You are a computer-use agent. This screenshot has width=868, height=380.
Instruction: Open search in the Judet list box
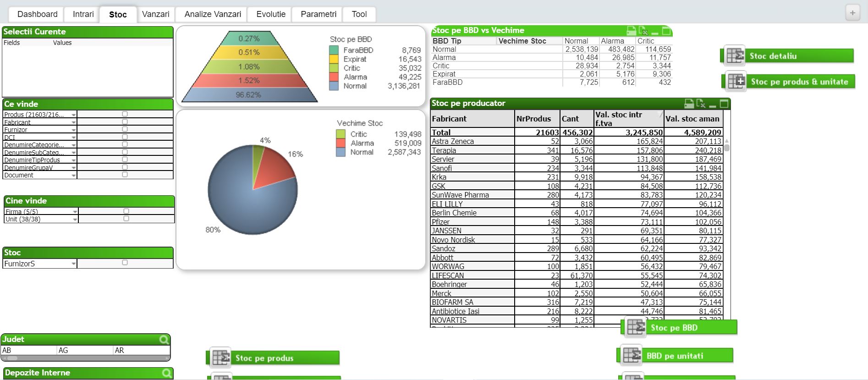point(164,340)
